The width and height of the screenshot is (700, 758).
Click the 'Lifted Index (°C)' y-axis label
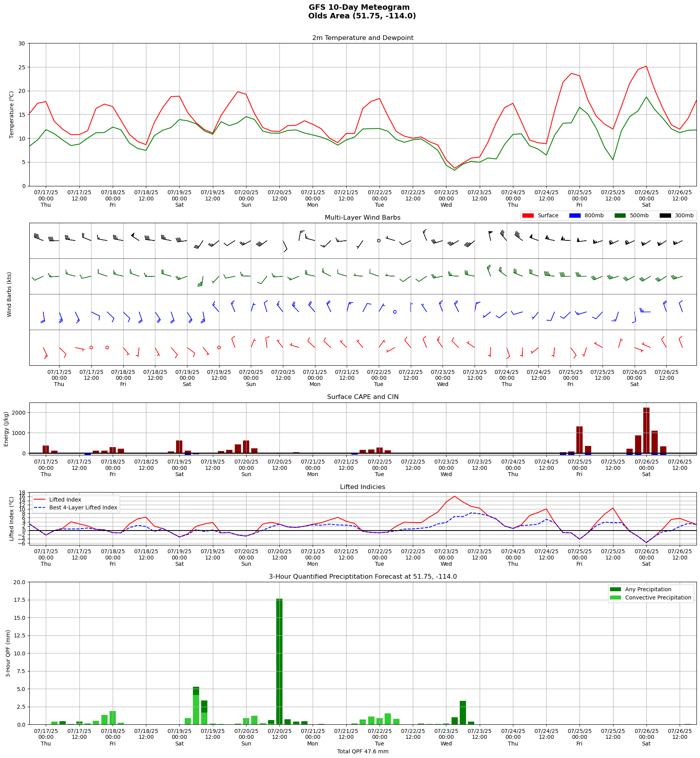coord(12,519)
